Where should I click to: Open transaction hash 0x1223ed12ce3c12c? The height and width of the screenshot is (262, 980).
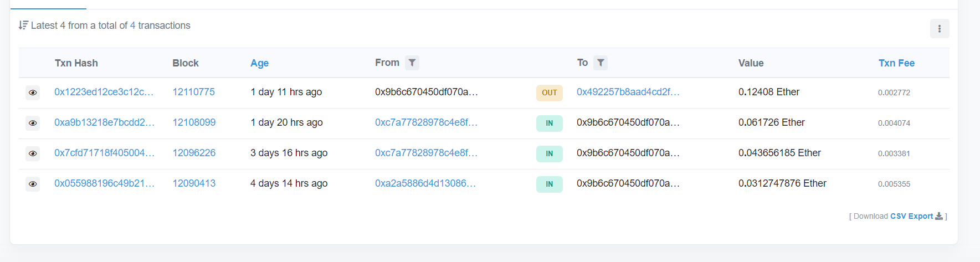coord(104,92)
